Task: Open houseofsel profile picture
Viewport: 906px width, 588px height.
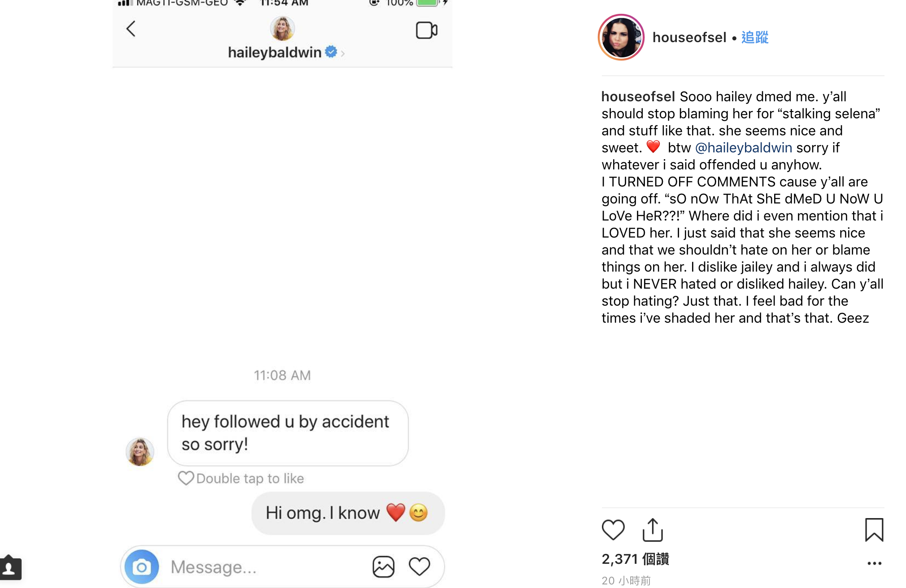Action: pos(621,37)
